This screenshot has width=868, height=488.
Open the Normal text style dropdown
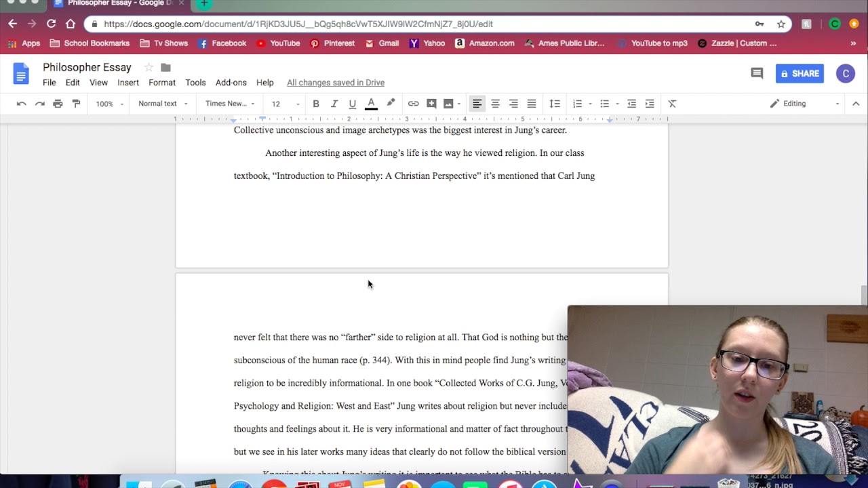coord(163,104)
